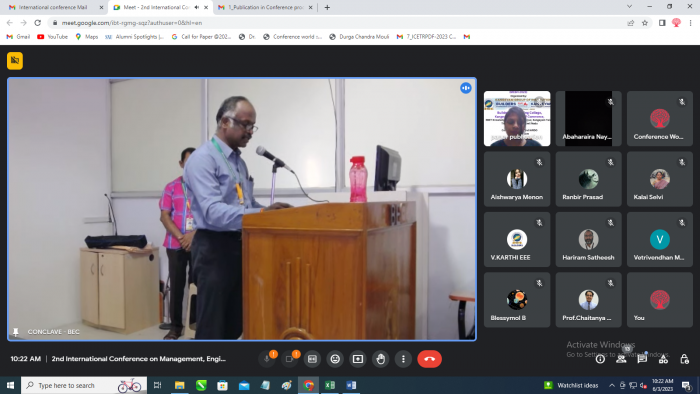700x394 pixels.
Task: Open the Durga Chandra Mouli bookmark
Action: (x=359, y=37)
